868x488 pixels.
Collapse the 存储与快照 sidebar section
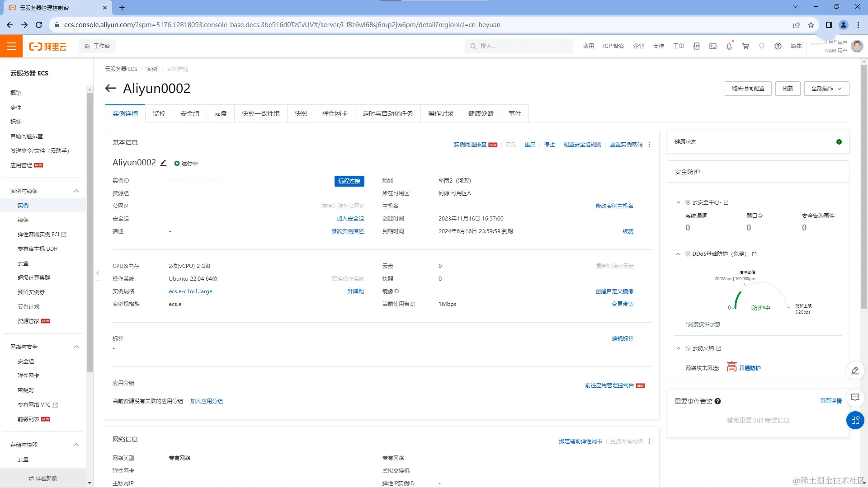click(76, 445)
